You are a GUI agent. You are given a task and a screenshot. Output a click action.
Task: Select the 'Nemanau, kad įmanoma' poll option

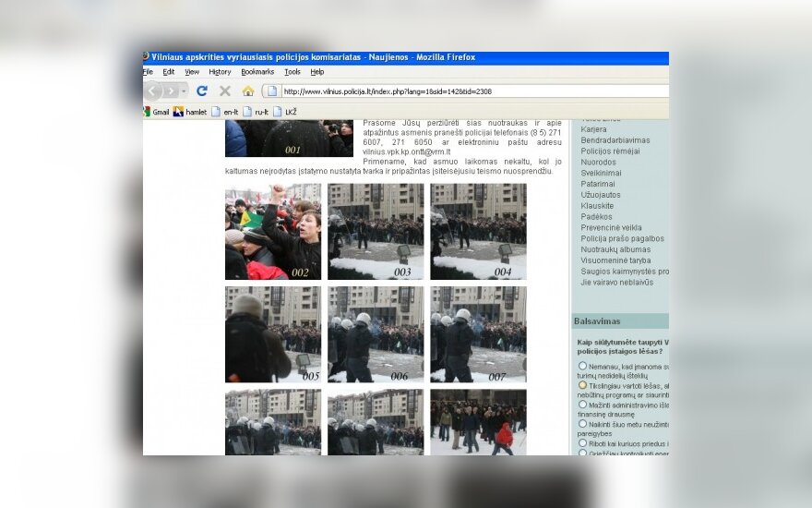[582, 366]
